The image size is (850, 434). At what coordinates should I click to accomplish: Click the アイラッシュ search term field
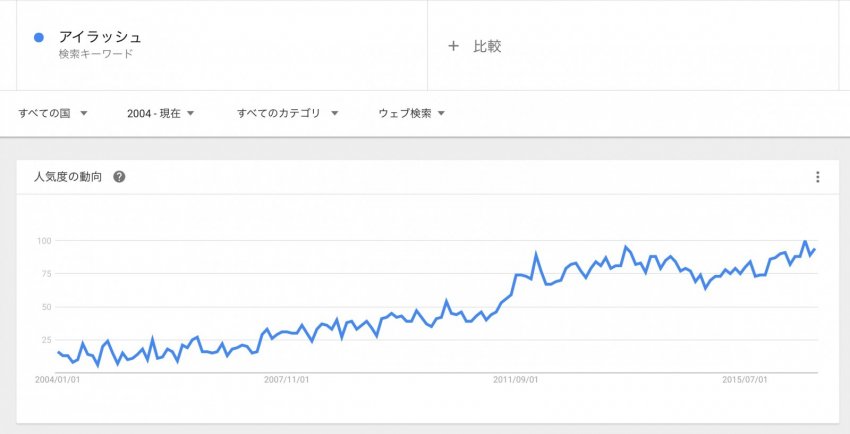pos(222,46)
